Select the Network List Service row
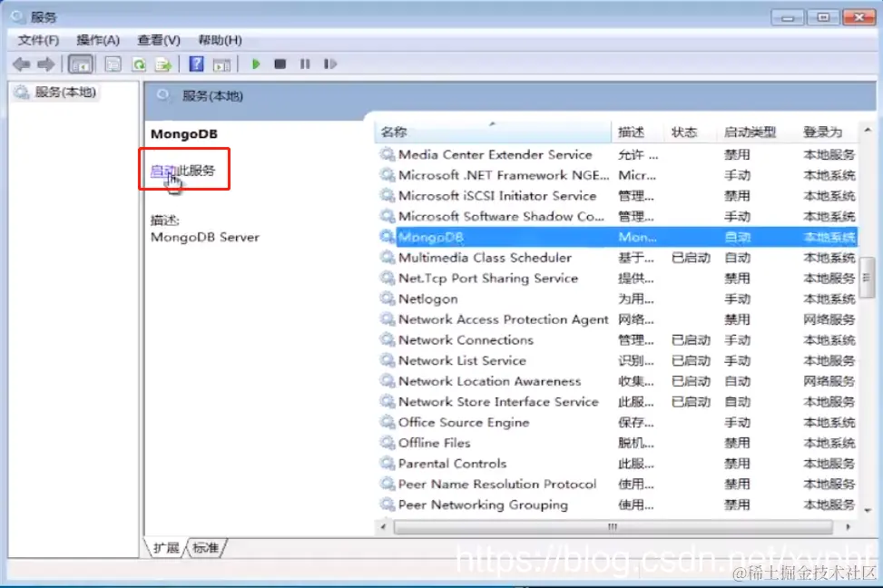 (617, 360)
